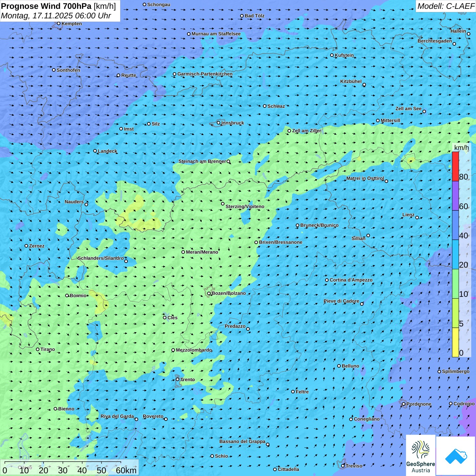Select the Zell am Ziller label
This screenshot has width=476, height=476.
click(x=306, y=131)
